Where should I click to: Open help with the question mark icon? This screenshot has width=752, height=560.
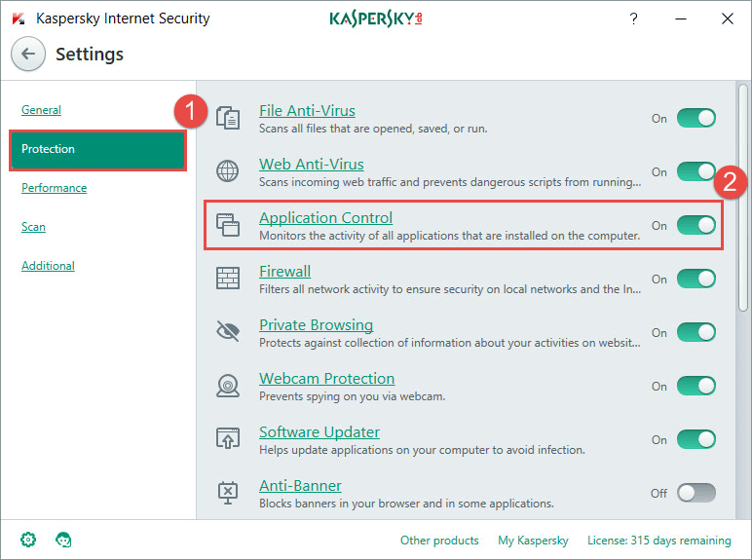tap(633, 19)
